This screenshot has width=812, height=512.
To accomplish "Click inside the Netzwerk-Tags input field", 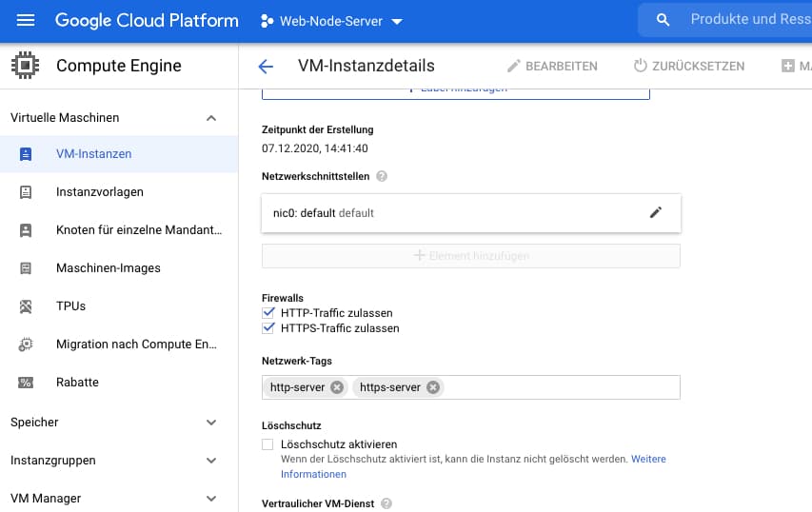I will click(x=560, y=387).
